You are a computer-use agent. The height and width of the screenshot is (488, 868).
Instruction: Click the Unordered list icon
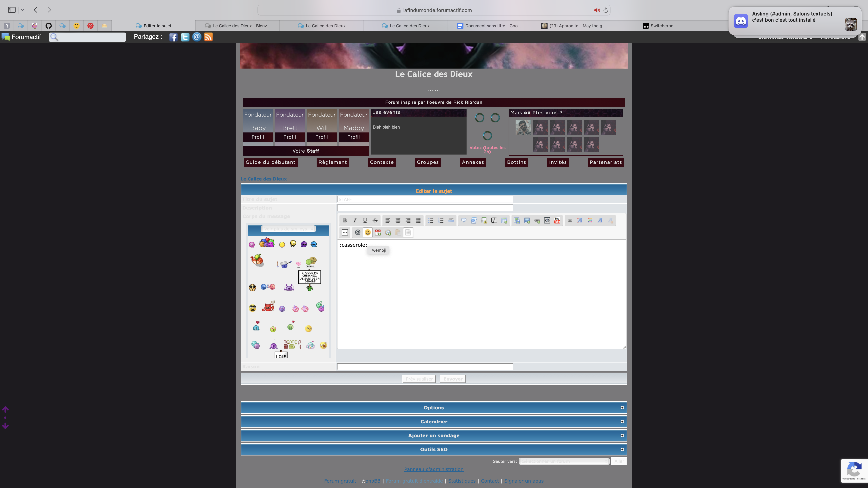(431, 220)
